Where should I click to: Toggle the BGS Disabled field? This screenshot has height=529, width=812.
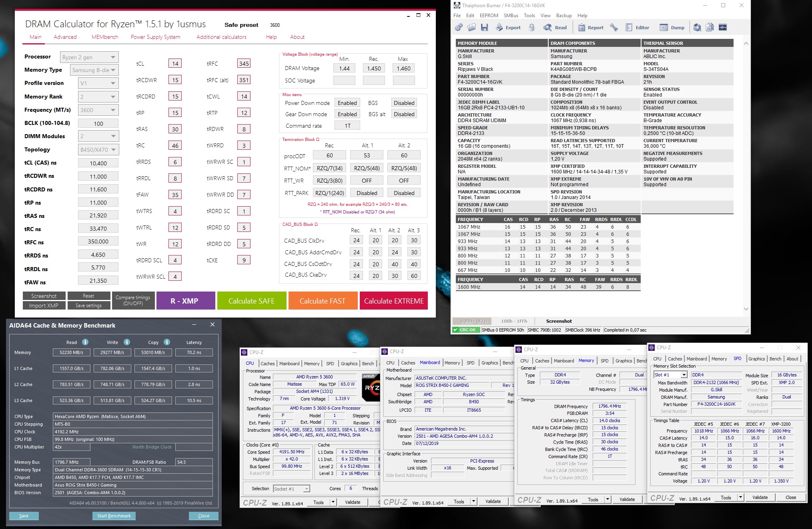tap(404, 103)
